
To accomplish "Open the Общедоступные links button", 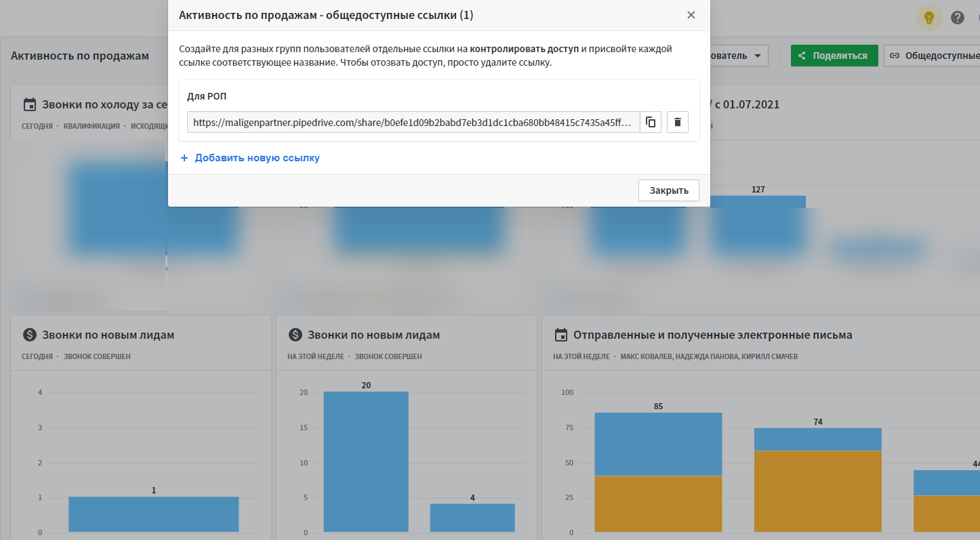I will 932,56.
